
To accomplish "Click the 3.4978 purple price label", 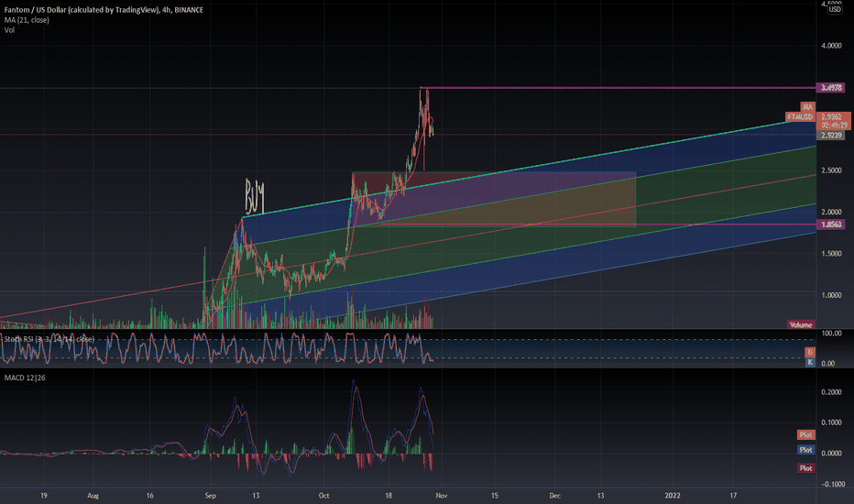I will click(x=830, y=88).
